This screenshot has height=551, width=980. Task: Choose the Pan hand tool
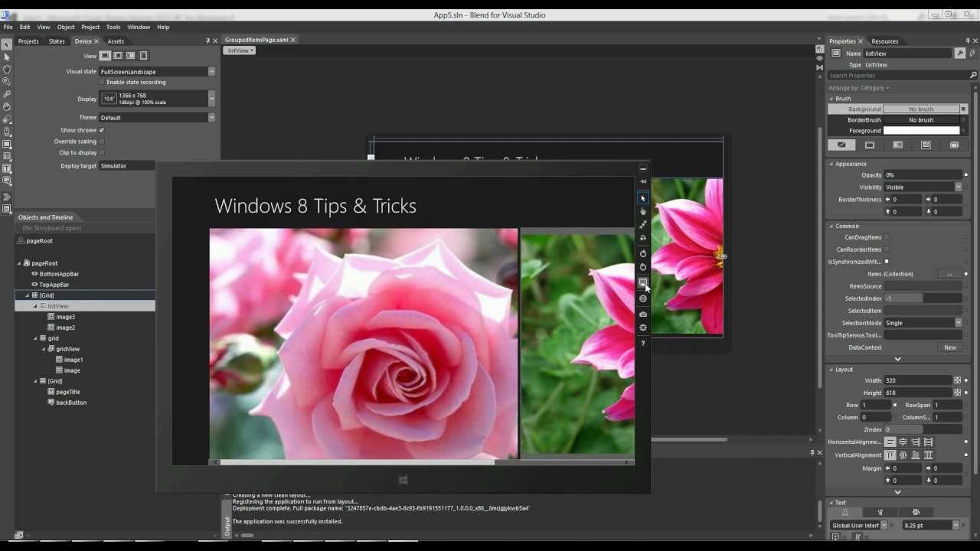[x=7, y=69]
